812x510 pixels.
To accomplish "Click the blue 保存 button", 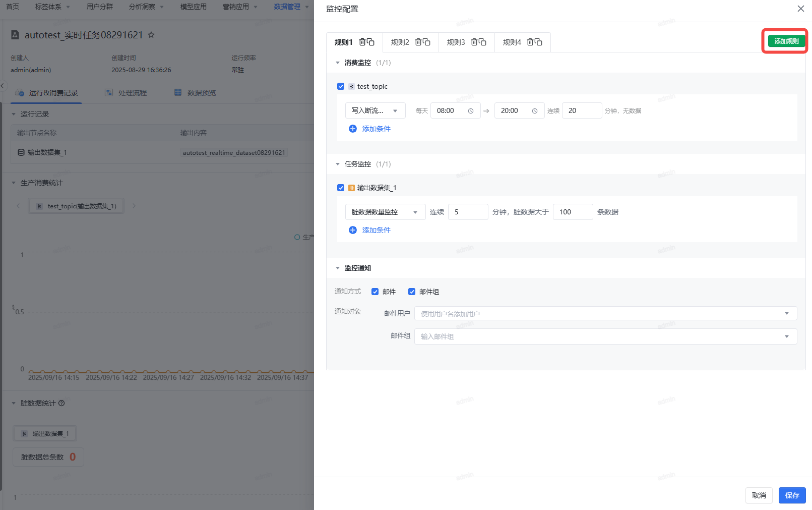I will tap(792, 495).
